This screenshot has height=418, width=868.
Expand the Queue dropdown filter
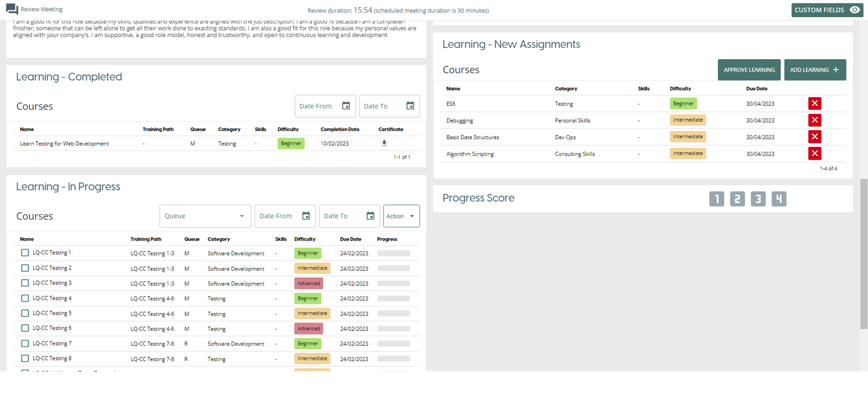tap(205, 216)
